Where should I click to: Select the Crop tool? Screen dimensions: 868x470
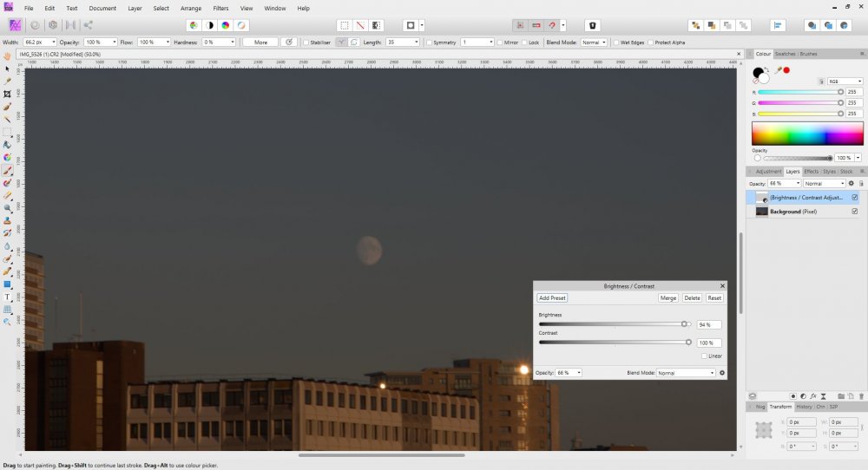pos(7,94)
